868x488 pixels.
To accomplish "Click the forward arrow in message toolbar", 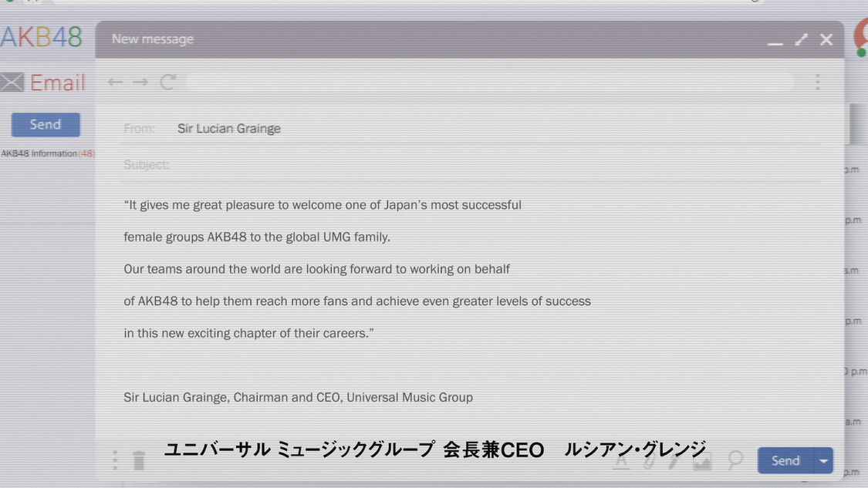I will pyautogui.click(x=140, y=82).
